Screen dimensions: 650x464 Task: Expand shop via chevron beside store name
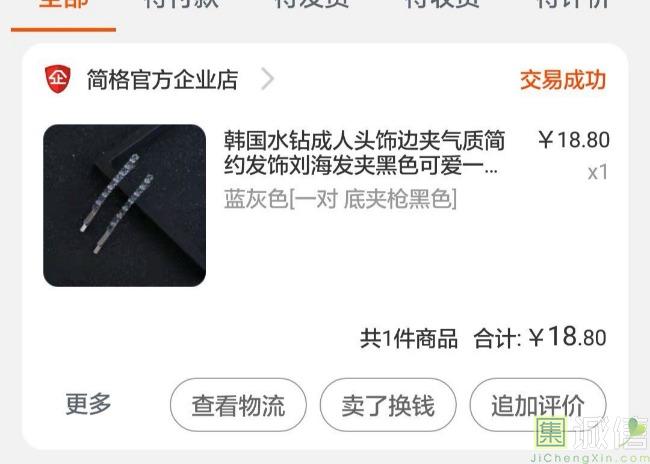coord(267,79)
